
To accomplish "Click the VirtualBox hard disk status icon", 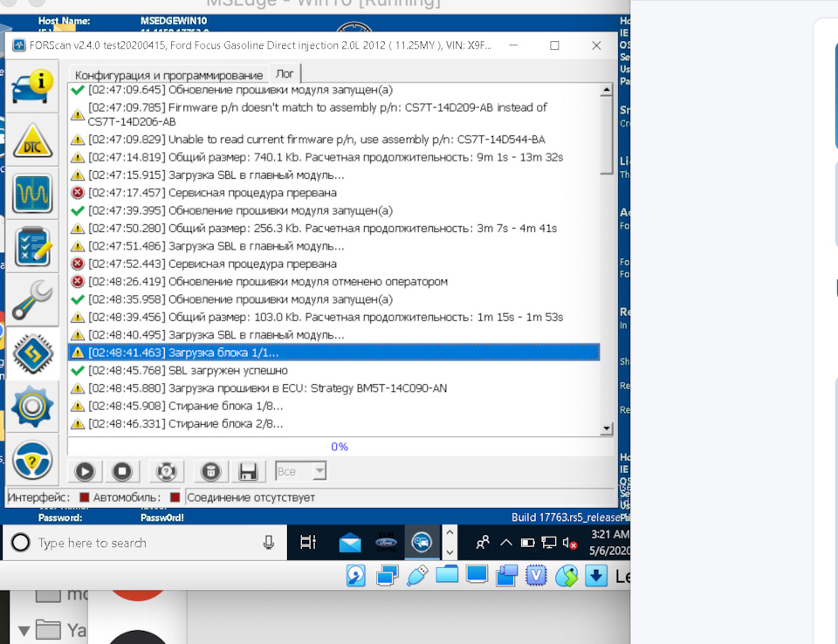I will point(356,576).
